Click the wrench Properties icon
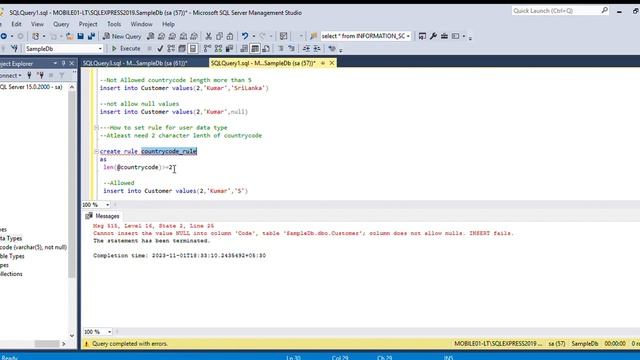 (x=433, y=36)
